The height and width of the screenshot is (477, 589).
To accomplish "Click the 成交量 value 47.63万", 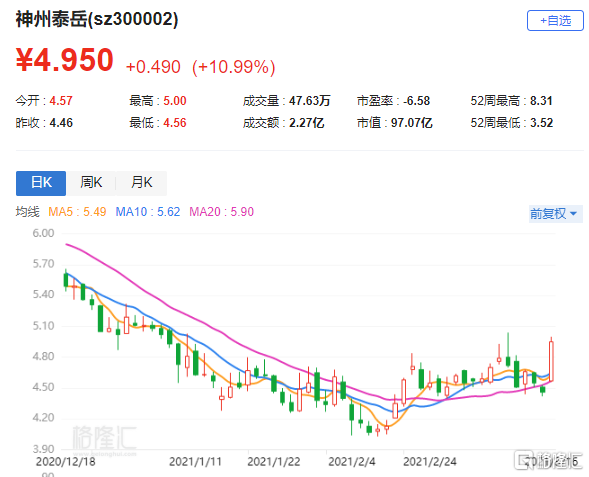I will pos(310,101).
